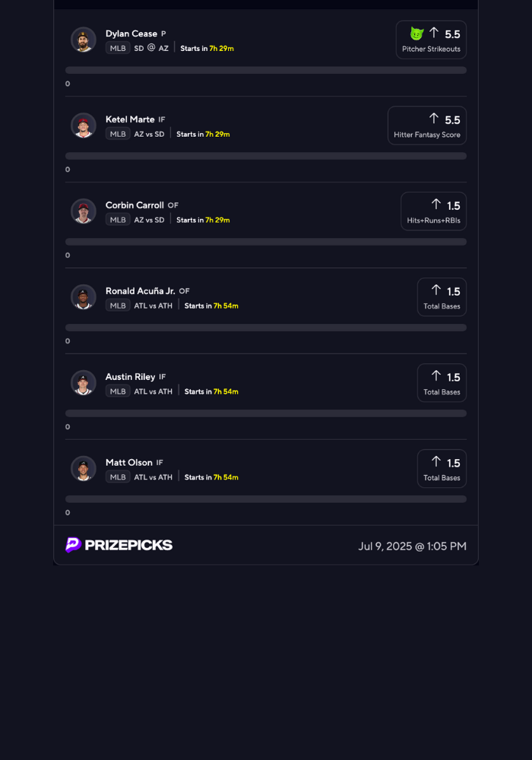Click the Jul 9, 2025 timestamp
This screenshot has height=760, width=532.
[x=412, y=546]
